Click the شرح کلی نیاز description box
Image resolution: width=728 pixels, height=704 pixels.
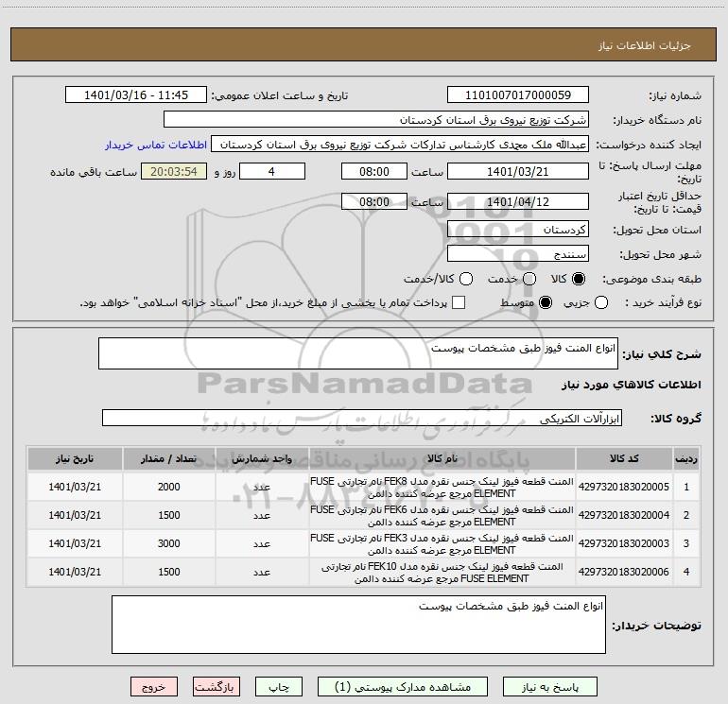coord(358,353)
